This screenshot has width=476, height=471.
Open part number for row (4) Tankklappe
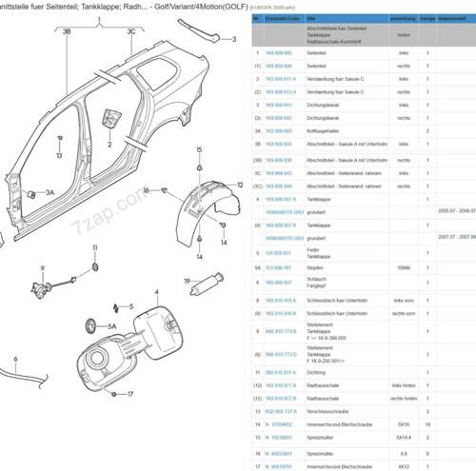click(x=281, y=226)
